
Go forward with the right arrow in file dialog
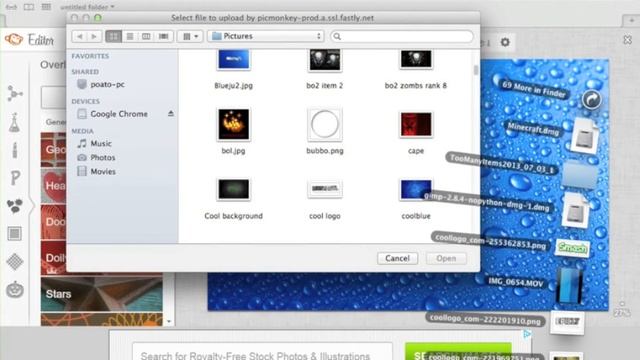pyautogui.click(x=94, y=36)
